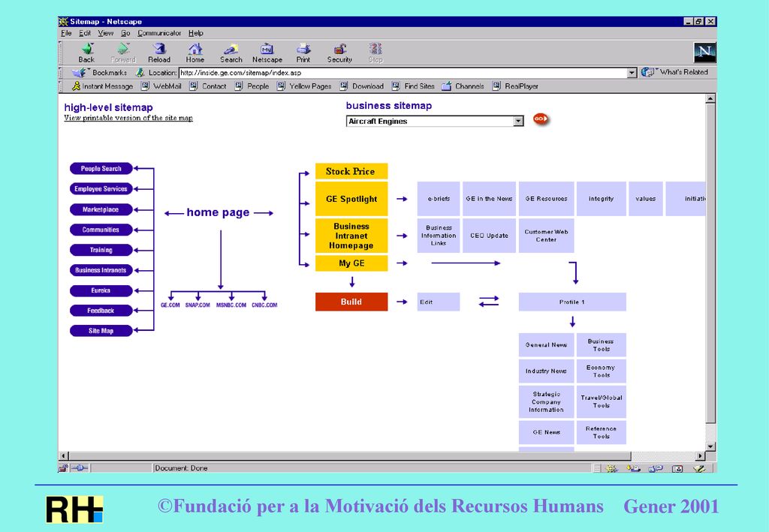Open the Bookmarks menu button
The width and height of the screenshot is (769, 532).
[100, 73]
